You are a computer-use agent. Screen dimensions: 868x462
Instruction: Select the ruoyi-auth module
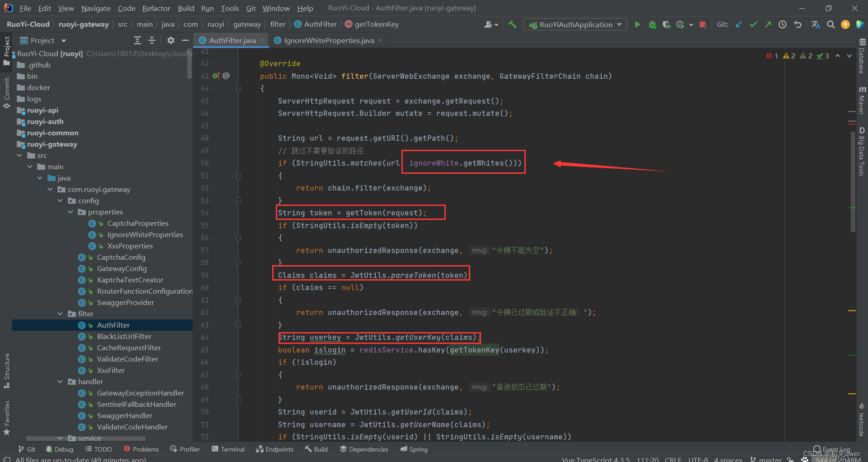pyautogui.click(x=45, y=121)
